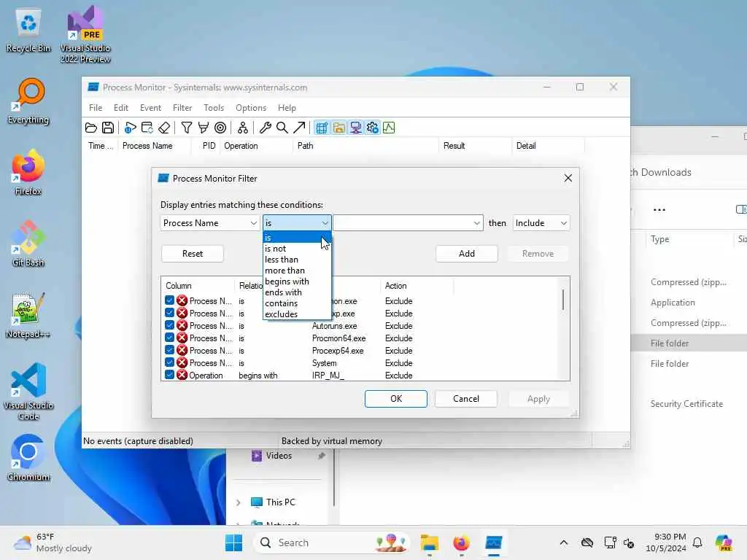Uncheck the IRP_MJ_ Operation filter checkbox
The image size is (747, 560).
click(169, 375)
